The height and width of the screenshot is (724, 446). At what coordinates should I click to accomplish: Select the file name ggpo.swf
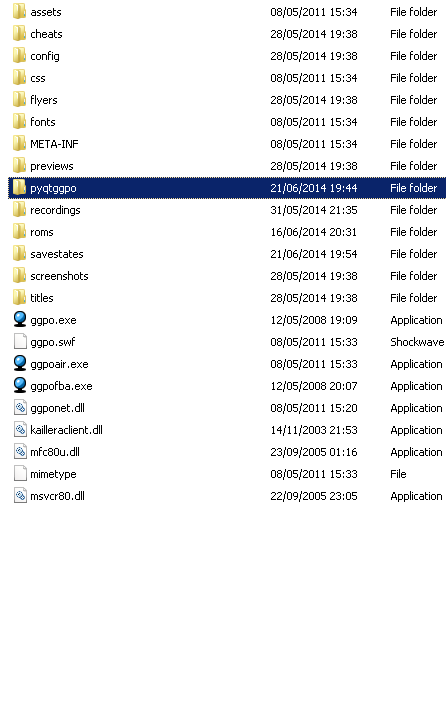pyautogui.click(x=53, y=342)
